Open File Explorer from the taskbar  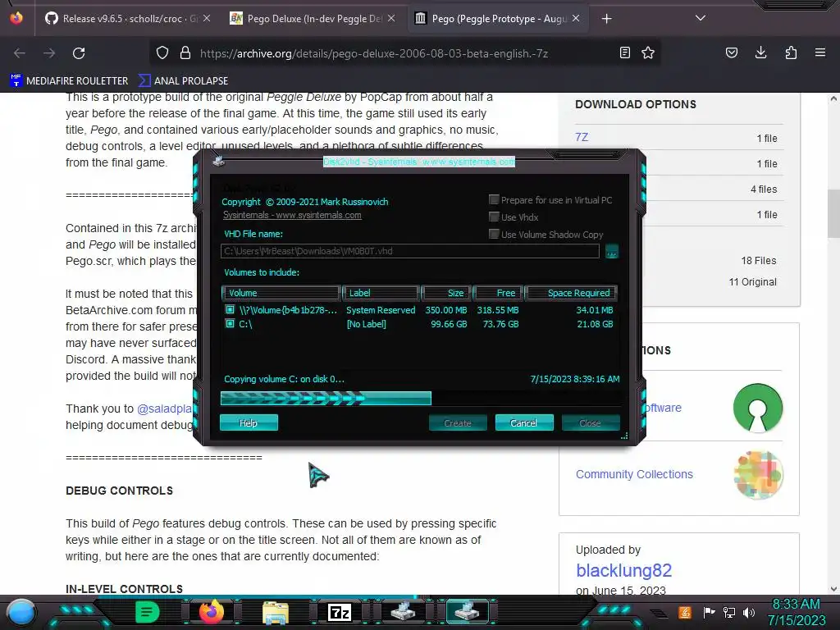pos(276,613)
